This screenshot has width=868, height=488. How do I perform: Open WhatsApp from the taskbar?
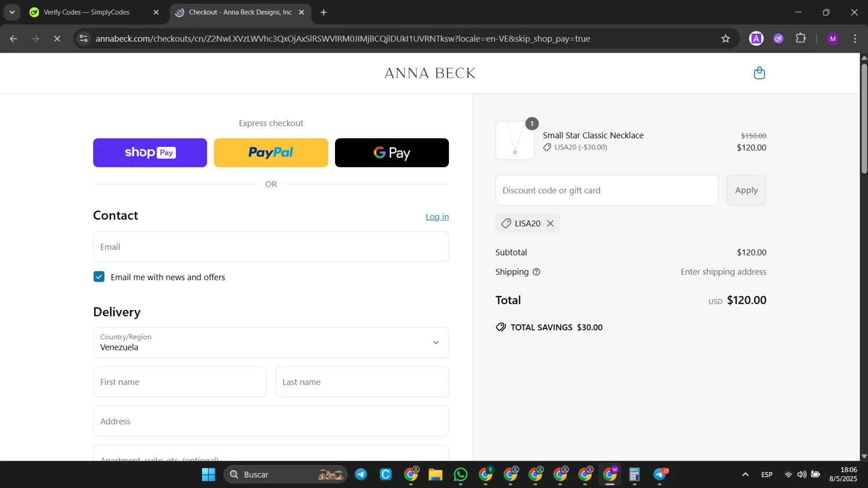coord(461,475)
